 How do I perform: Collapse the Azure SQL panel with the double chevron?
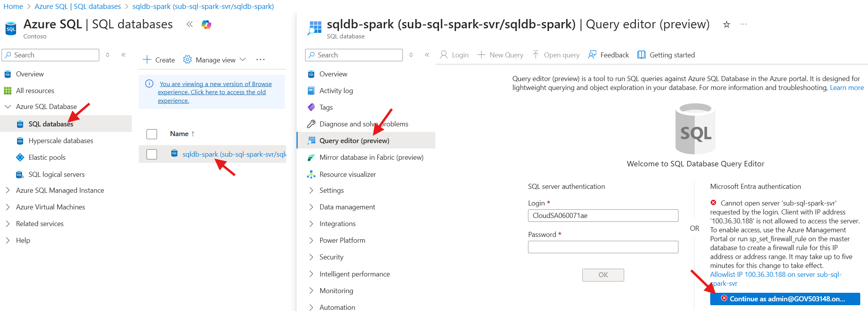[190, 24]
